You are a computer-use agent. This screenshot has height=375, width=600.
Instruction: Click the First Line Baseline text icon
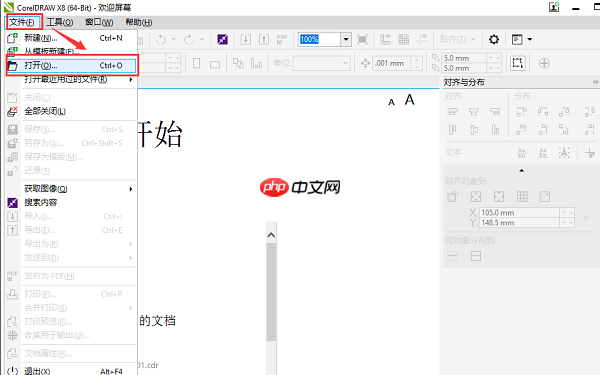tap(521, 153)
